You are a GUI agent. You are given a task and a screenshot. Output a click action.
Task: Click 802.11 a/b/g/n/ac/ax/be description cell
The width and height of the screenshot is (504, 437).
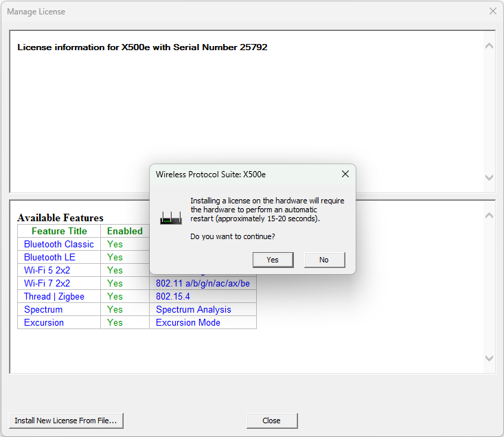(203, 283)
